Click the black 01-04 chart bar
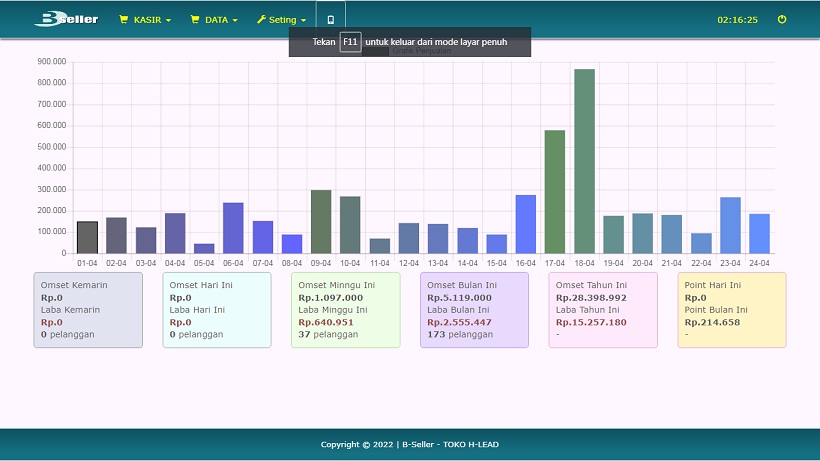This screenshot has height=461, width=820. (87, 237)
